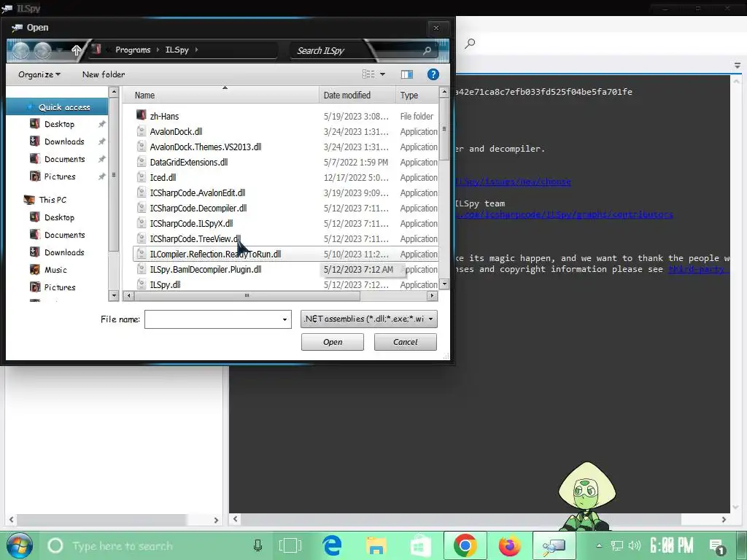Open Task View on taskbar
Image resolution: width=747 pixels, height=560 pixels.
pos(290,545)
